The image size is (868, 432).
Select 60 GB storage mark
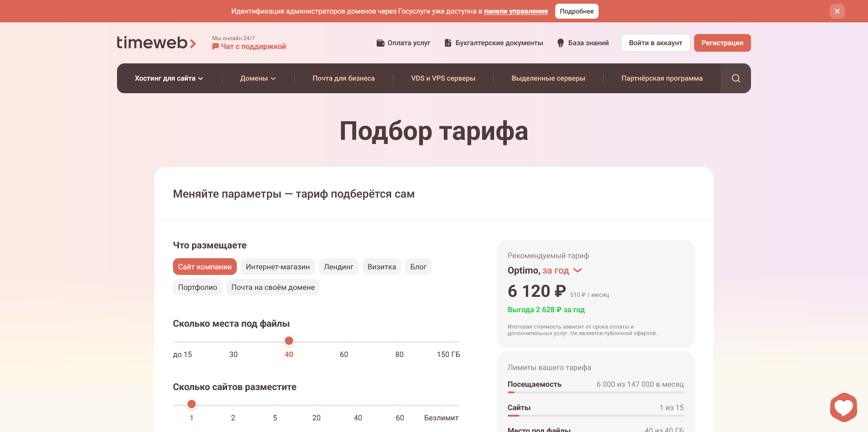[x=344, y=355]
